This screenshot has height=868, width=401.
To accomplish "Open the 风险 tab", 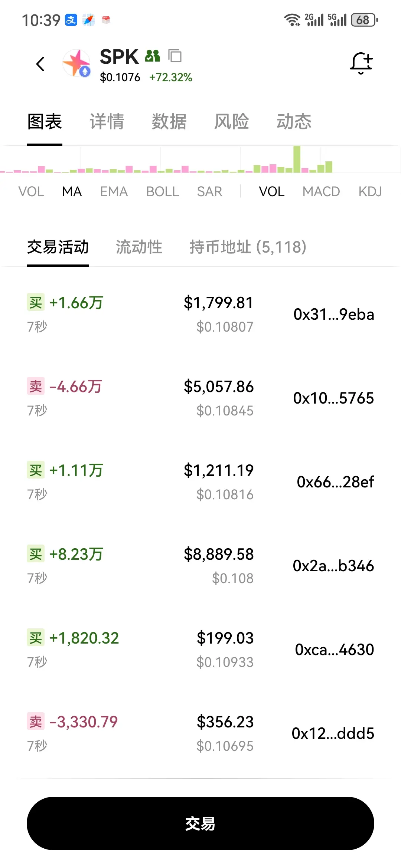I will 232,121.
